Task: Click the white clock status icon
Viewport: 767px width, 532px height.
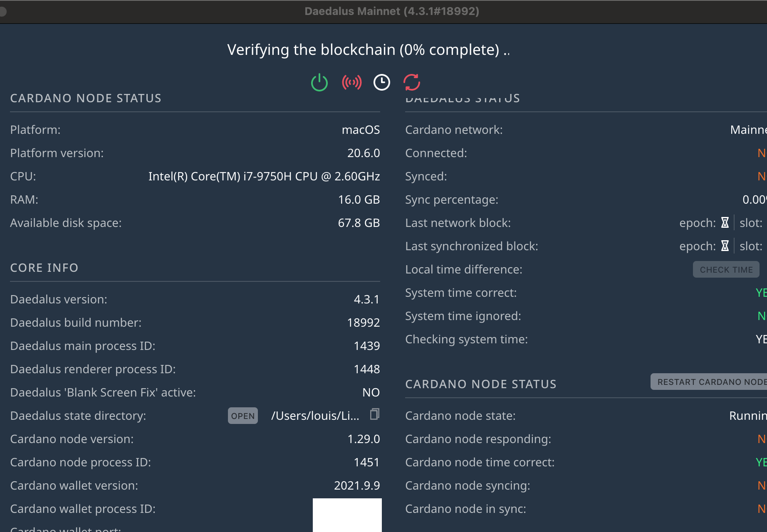Action: [x=382, y=82]
